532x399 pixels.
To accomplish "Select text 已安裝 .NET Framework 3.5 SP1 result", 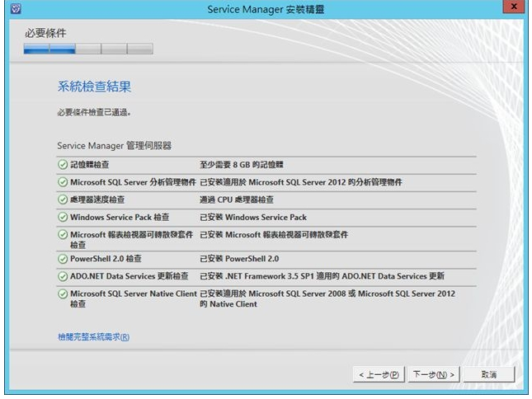I will pyautogui.click(x=322, y=276).
